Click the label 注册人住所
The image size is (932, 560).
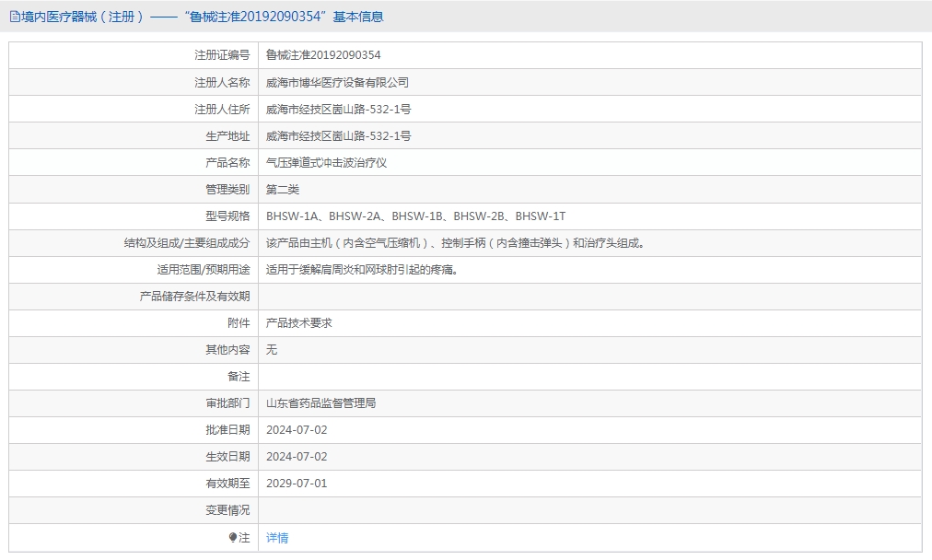222,110
